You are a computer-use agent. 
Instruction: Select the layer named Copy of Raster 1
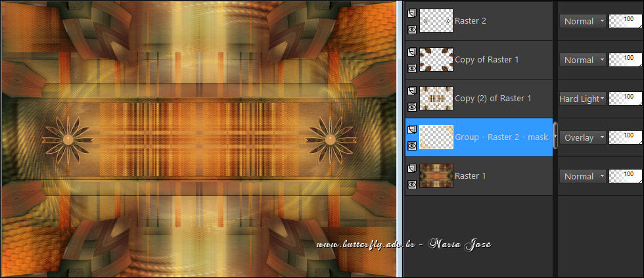pos(487,60)
